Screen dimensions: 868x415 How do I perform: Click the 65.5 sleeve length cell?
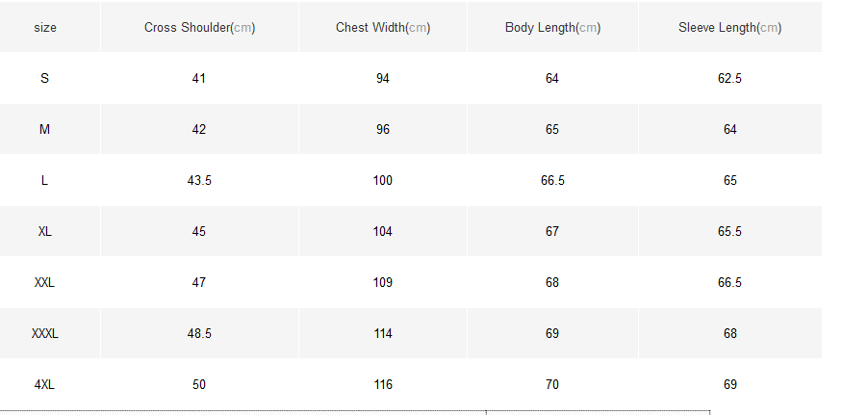(729, 232)
